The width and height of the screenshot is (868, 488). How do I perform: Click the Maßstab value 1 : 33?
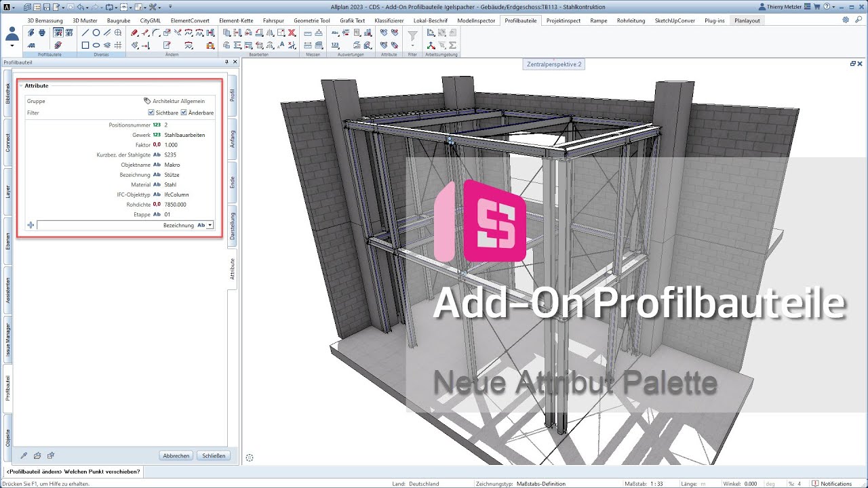pyautogui.click(x=656, y=484)
